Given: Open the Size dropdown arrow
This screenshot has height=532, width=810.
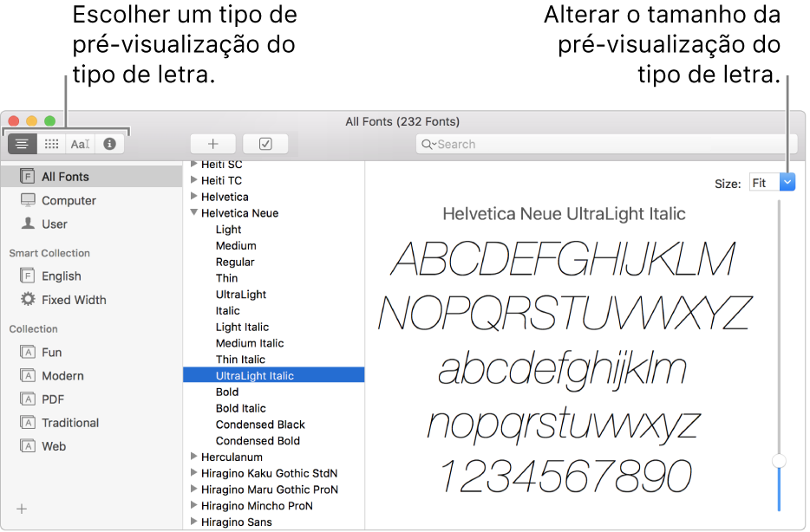Looking at the screenshot, I should (x=787, y=183).
